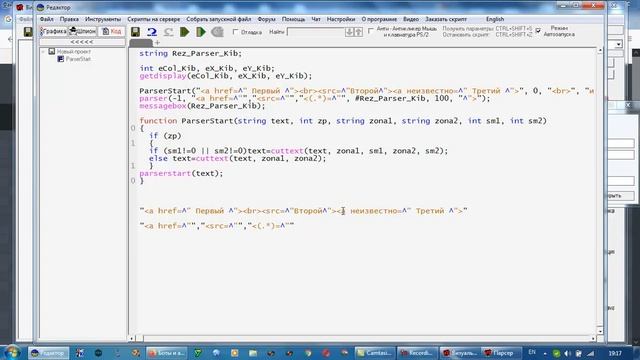Click the Новый проект project icon
The height and width of the screenshot is (360, 640).
click(x=51, y=51)
